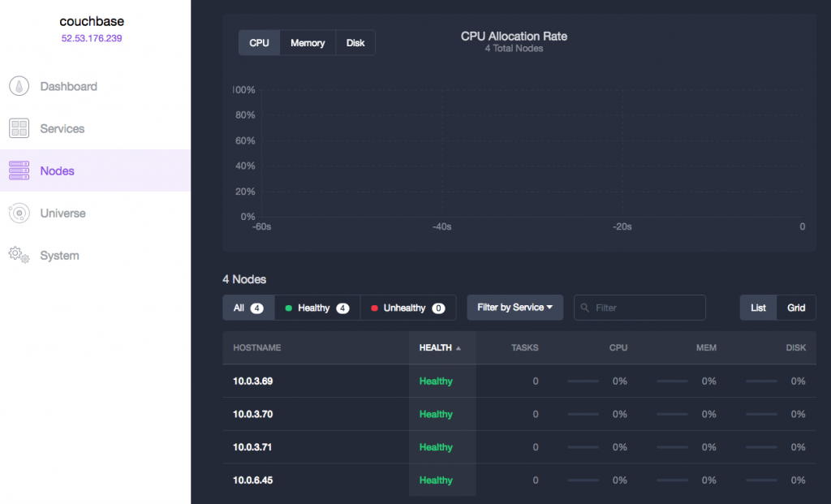Show only Healthy nodes filter
The image size is (831, 504).
coord(316,308)
